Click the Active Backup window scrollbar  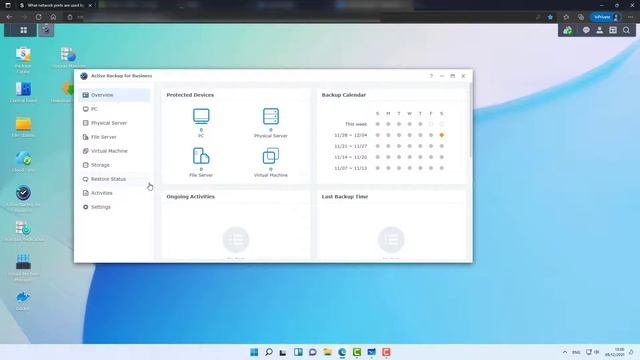point(470,120)
